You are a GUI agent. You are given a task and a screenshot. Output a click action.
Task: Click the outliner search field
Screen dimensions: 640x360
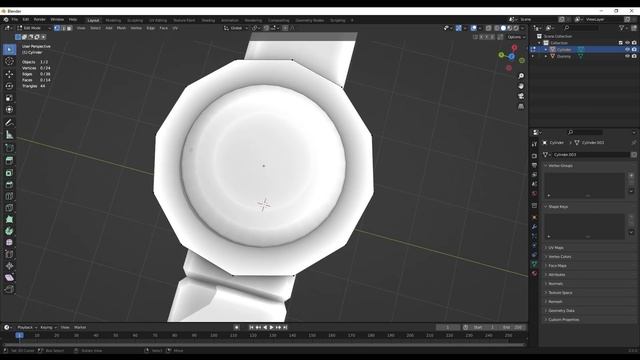click(x=580, y=28)
